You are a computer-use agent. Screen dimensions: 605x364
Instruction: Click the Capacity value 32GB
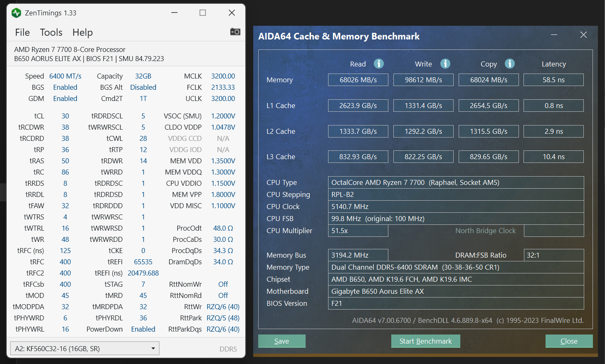143,76
